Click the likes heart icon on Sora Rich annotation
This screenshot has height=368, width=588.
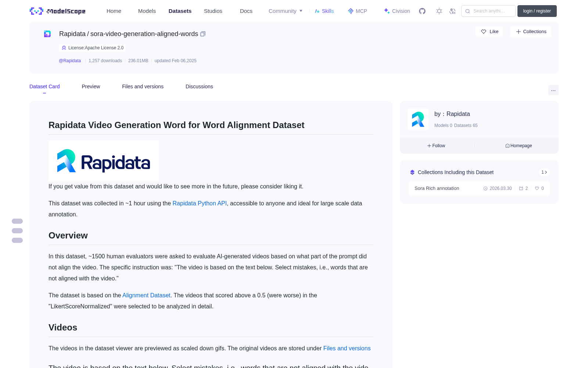click(537, 188)
